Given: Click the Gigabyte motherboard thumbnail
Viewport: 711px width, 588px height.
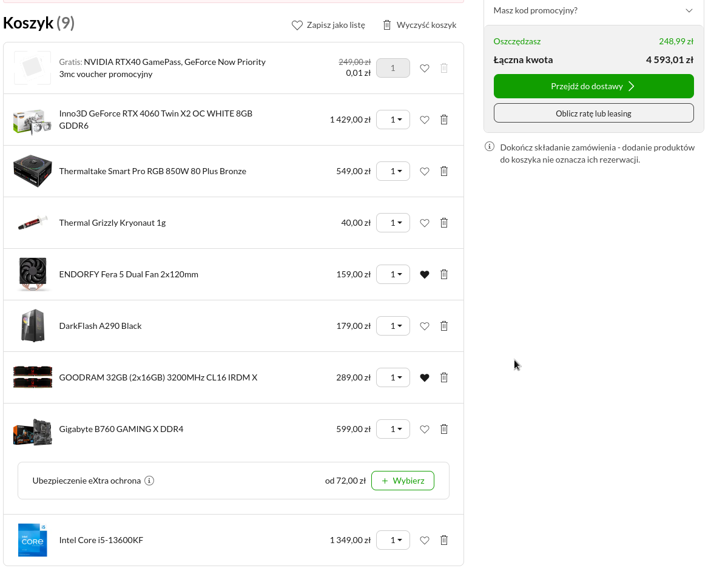Looking at the screenshot, I should [33, 432].
